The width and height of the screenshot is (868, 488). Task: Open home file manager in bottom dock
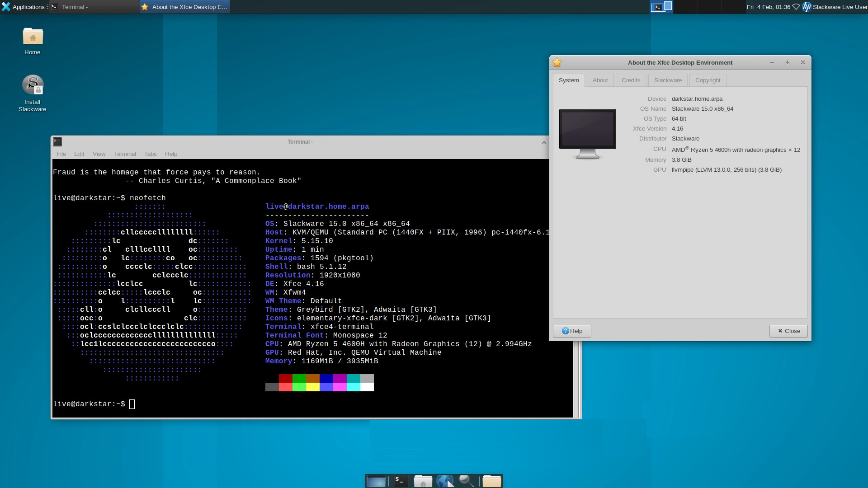(423, 481)
